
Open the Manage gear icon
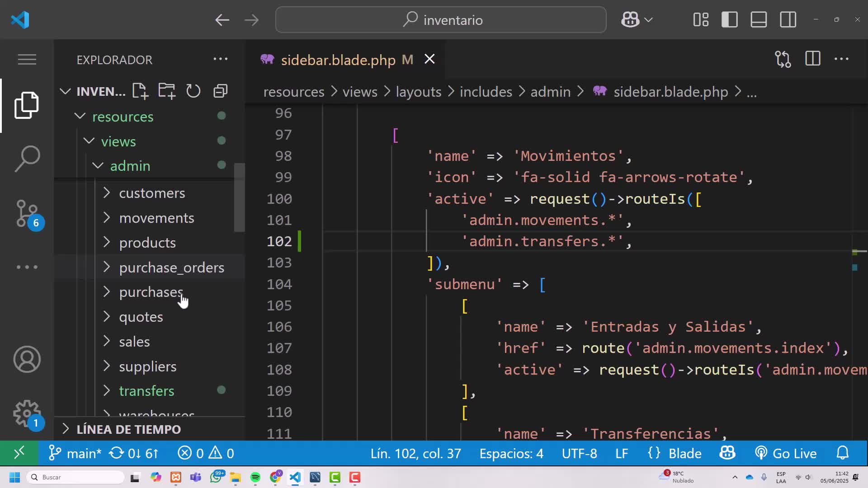point(28,414)
